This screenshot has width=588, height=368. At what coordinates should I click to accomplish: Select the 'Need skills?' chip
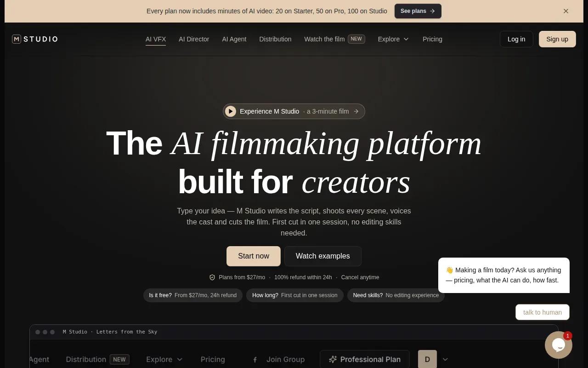pyautogui.click(x=396, y=295)
